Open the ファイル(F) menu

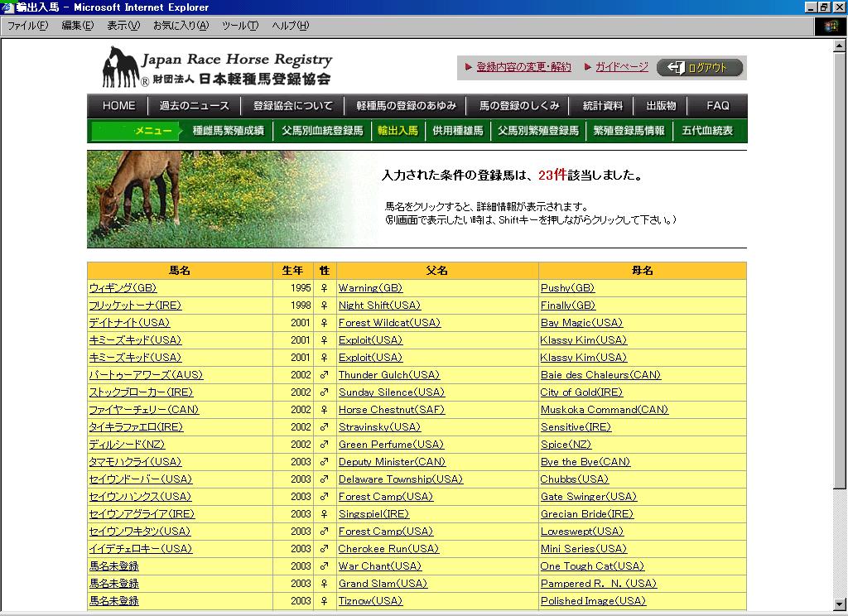[x=27, y=26]
